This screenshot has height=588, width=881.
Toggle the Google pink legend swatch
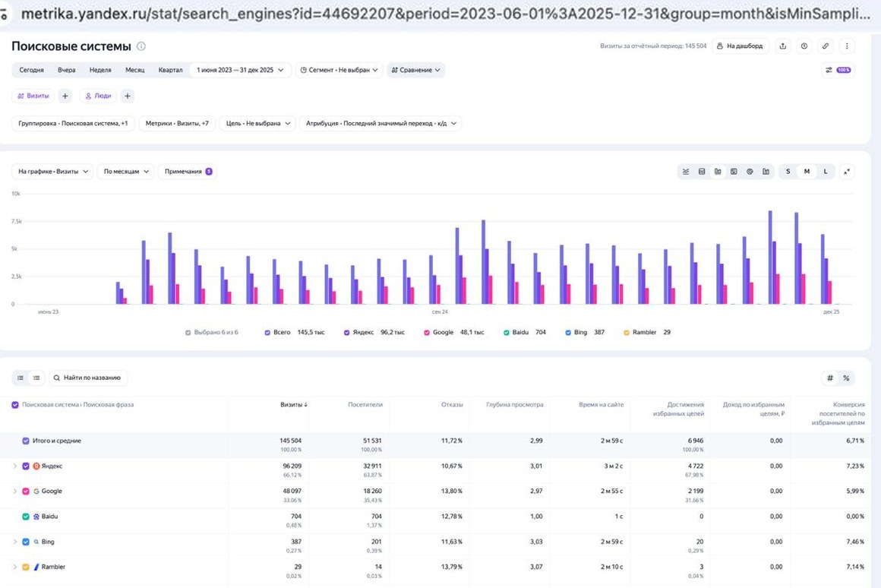427,333
